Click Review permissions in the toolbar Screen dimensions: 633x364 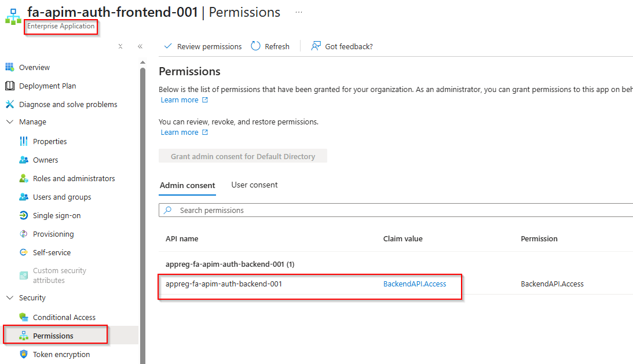click(x=203, y=46)
